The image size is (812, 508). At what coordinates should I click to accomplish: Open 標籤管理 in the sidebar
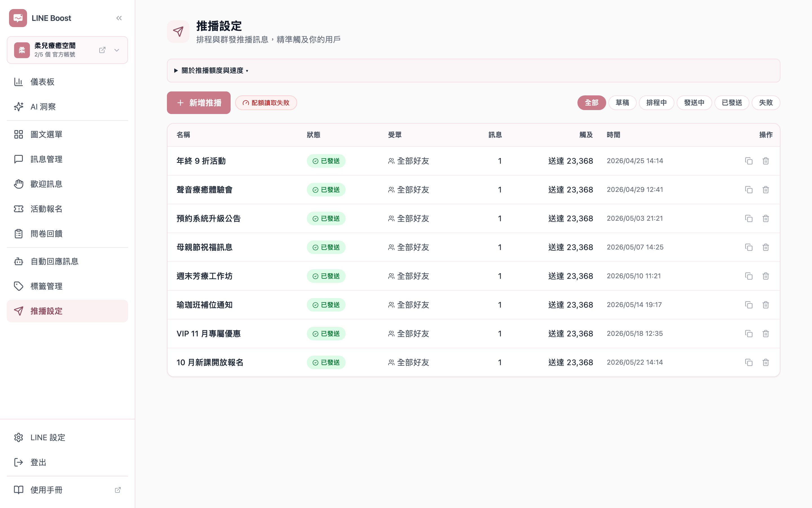coord(67,286)
